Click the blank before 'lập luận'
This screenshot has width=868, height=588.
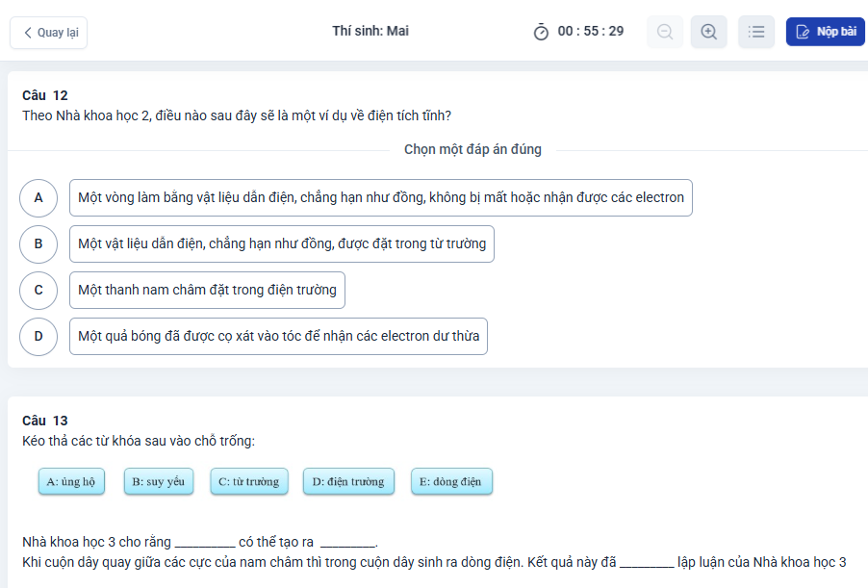click(x=648, y=563)
